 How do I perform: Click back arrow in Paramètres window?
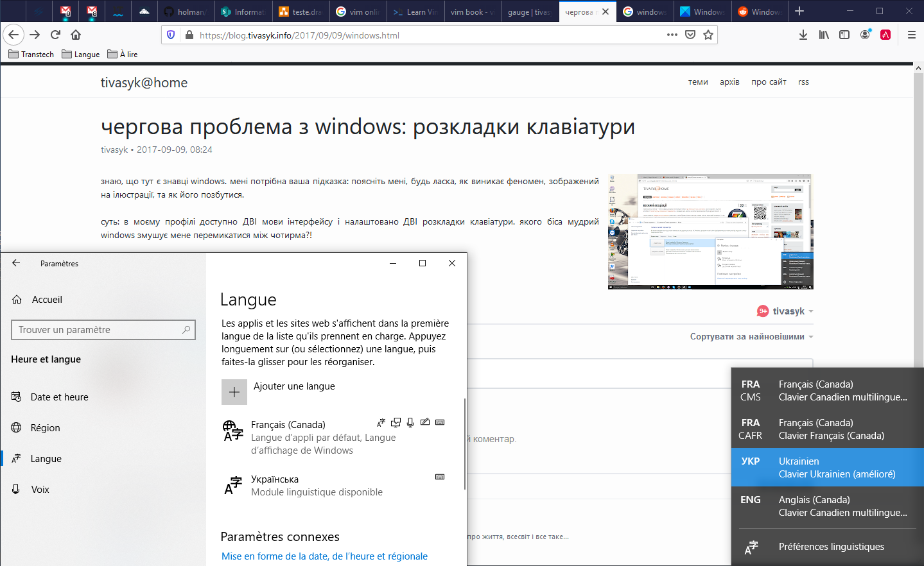tap(16, 263)
